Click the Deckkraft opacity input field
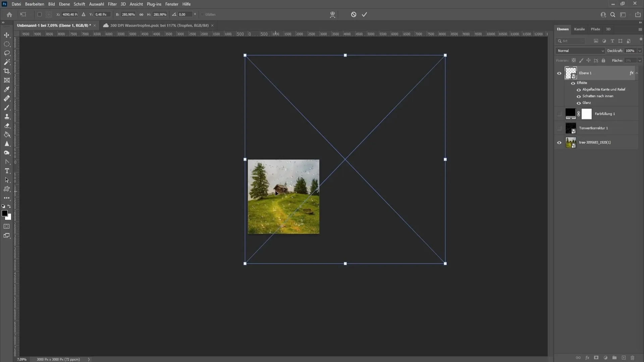The image size is (644, 362). [629, 50]
